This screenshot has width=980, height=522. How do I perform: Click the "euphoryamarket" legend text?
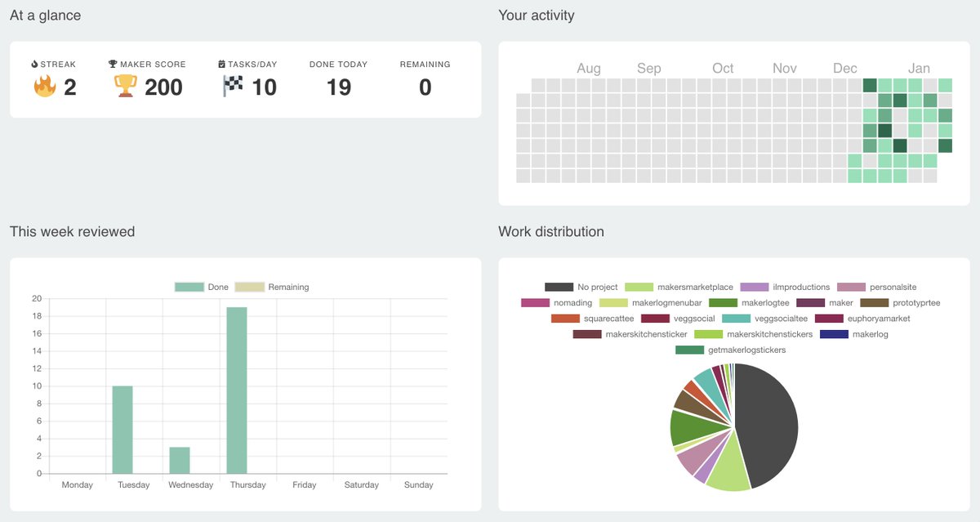[x=878, y=318]
